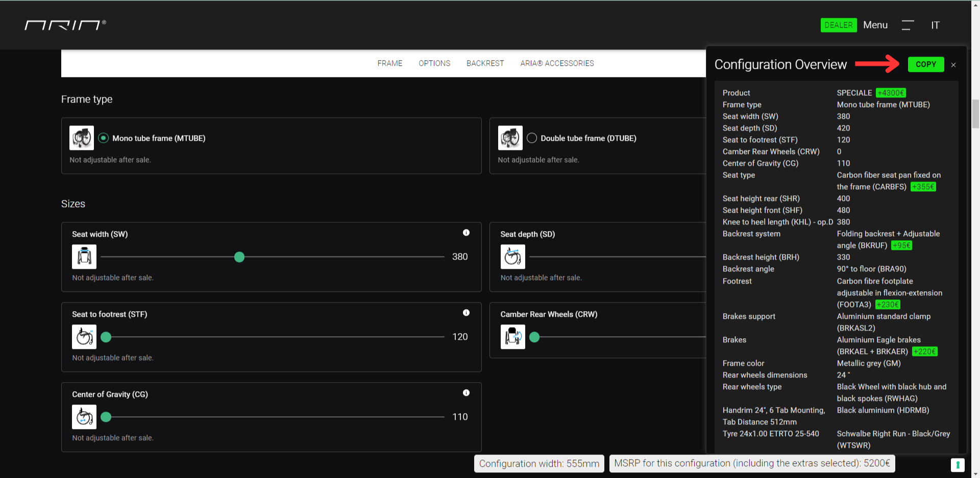
Task: Click the Seat width slider handle
Action: [x=239, y=257]
